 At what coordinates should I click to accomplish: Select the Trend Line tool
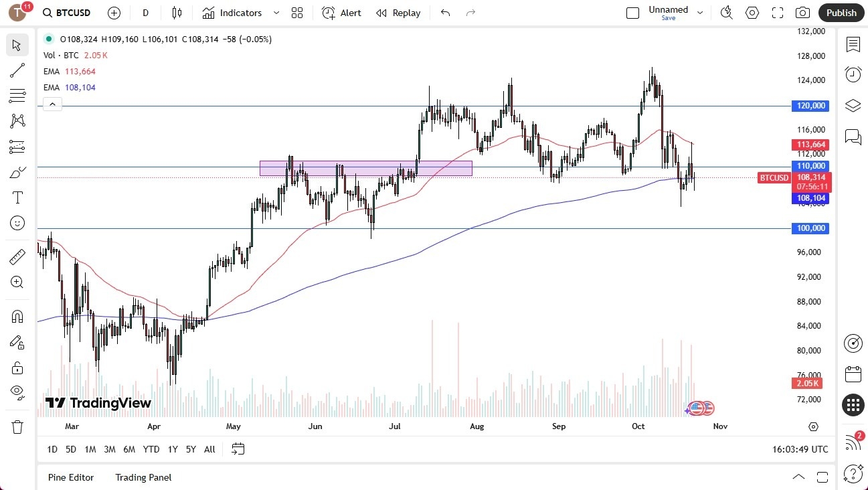point(17,70)
